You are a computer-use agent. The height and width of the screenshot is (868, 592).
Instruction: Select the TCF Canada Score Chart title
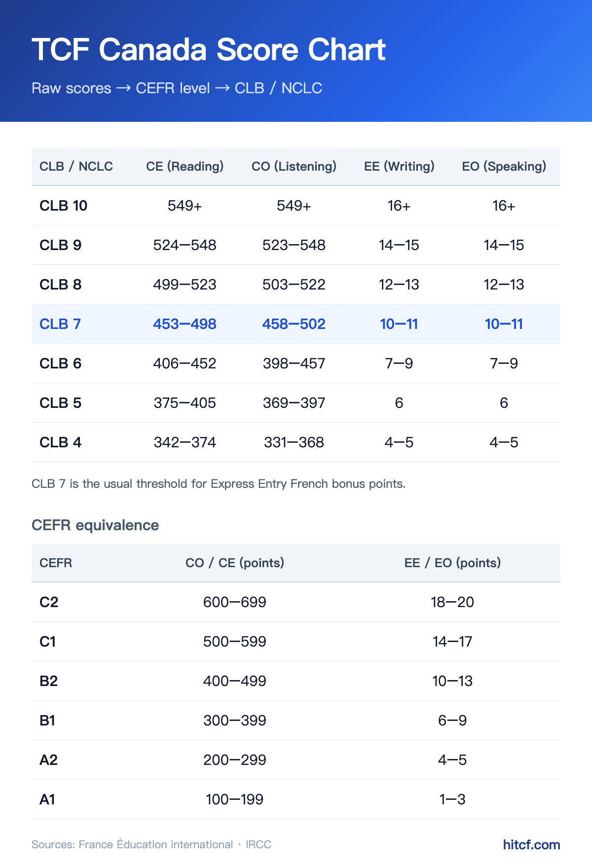(208, 50)
